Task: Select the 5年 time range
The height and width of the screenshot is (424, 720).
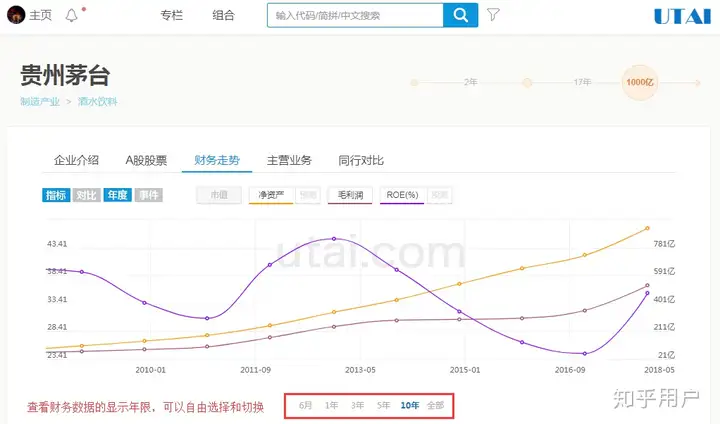Action: pos(383,405)
